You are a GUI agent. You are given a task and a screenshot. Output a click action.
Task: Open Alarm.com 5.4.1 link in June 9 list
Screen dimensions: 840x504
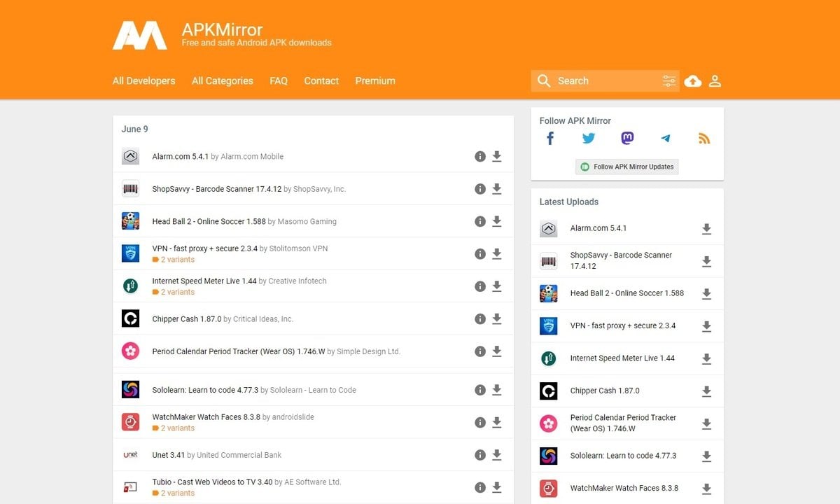(x=181, y=157)
